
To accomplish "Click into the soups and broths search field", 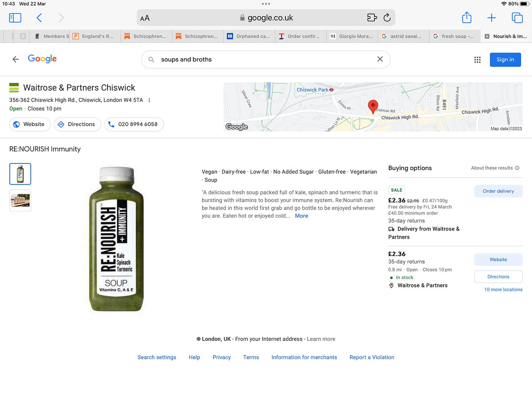I will pyautogui.click(x=266, y=60).
